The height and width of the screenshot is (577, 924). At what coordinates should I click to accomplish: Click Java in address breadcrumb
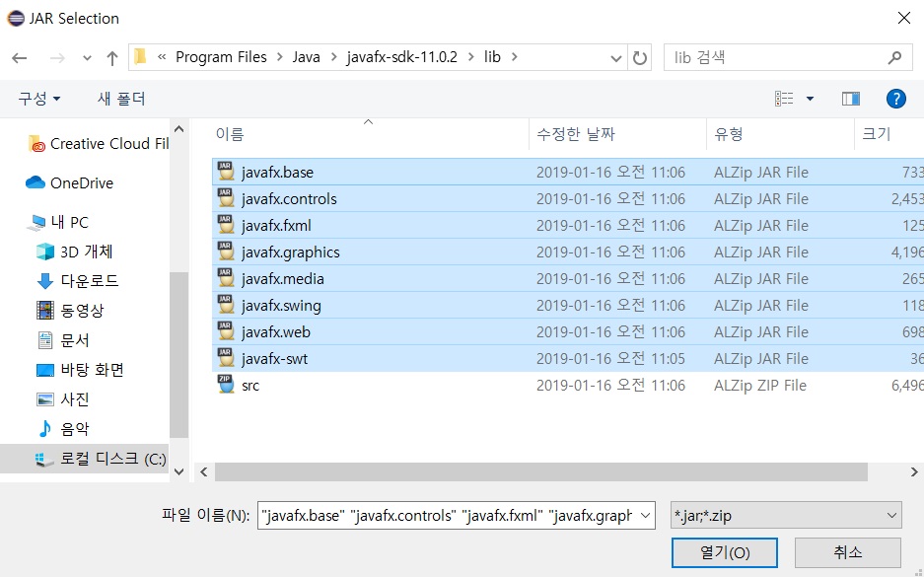307,57
